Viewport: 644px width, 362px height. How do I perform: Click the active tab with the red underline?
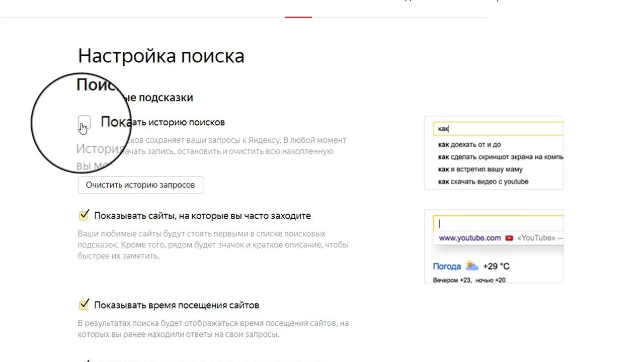(298, 9)
